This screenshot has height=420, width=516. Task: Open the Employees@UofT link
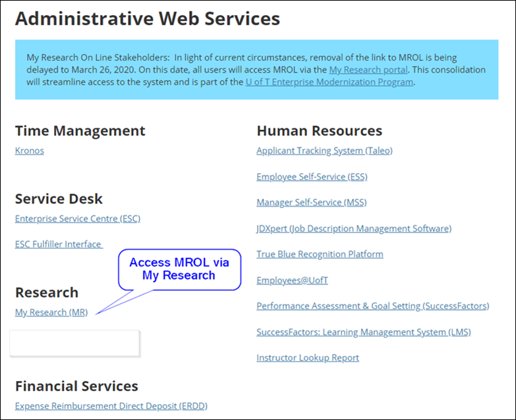click(292, 280)
